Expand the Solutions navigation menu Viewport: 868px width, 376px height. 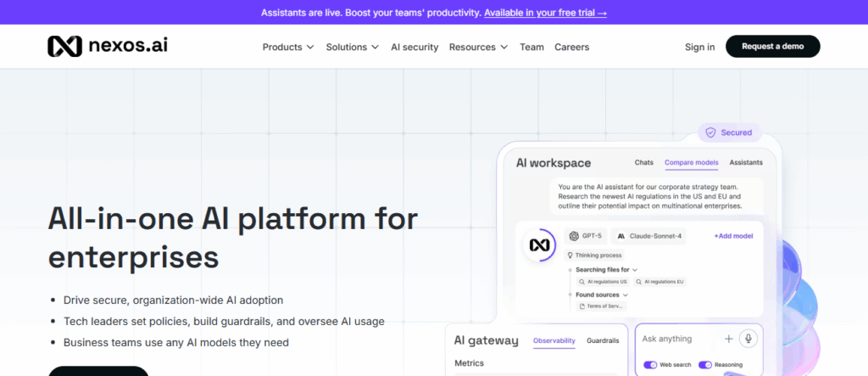(x=352, y=47)
